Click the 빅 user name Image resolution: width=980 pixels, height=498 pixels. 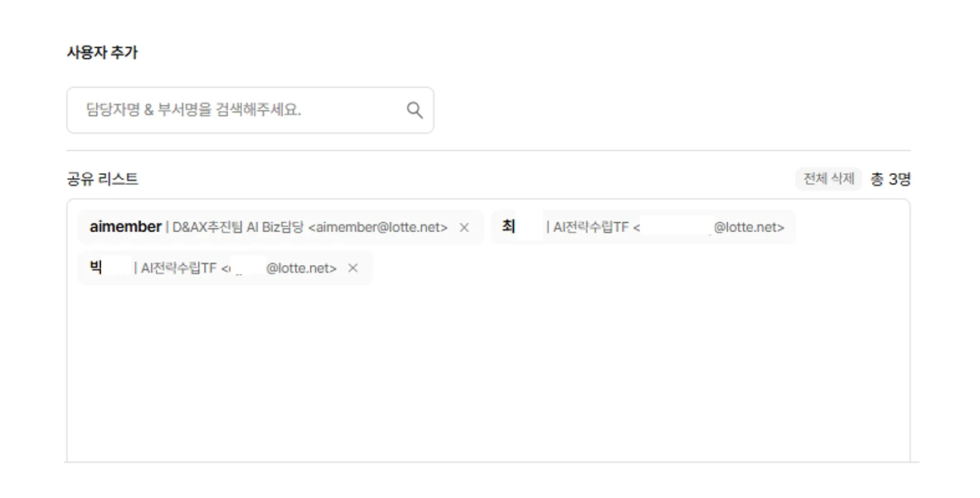[x=96, y=268]
